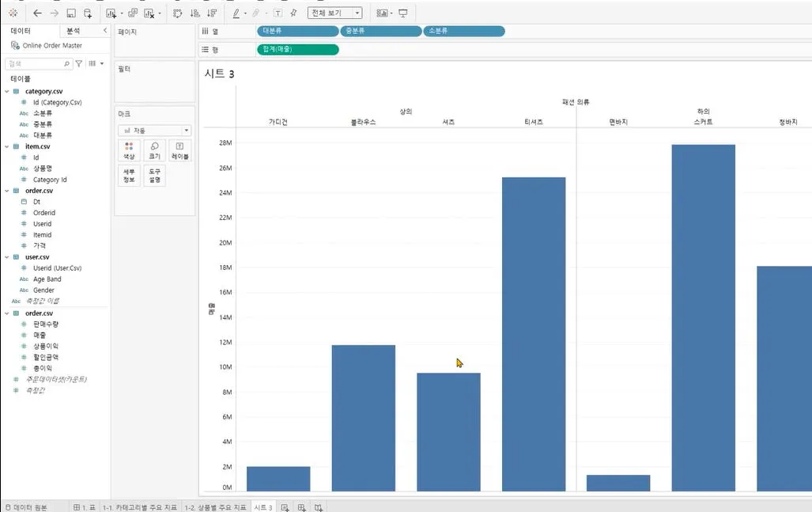This screenshot has width=812, height=512.
Task: Click the 세부 정보 detail marks button
Action: [129, 175]
